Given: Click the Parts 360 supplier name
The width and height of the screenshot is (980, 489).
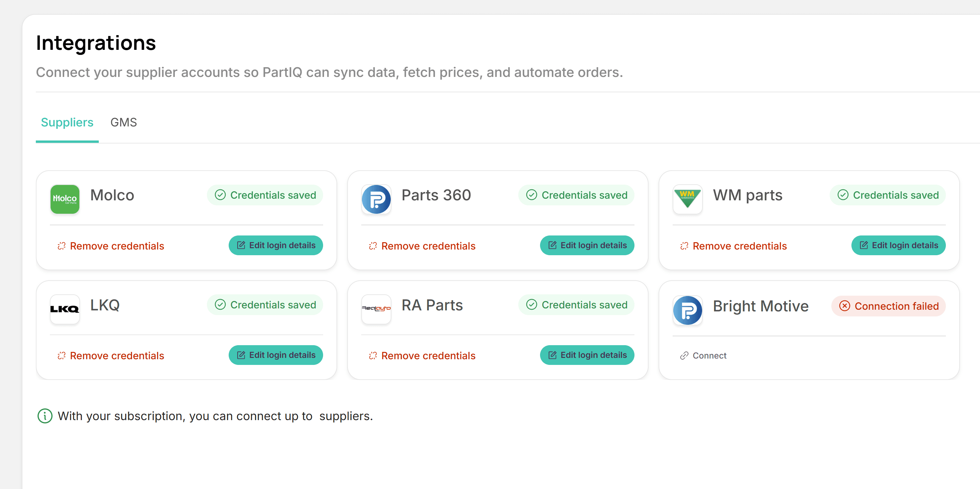Looking at the screenshot, I should click(x=436, y=195).
